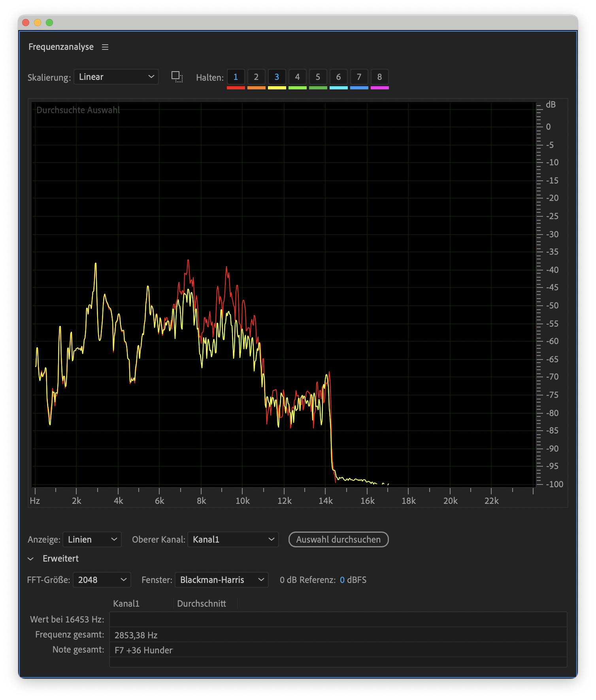
Task: Collapse the Erweitert section
Action: (31, 559)
